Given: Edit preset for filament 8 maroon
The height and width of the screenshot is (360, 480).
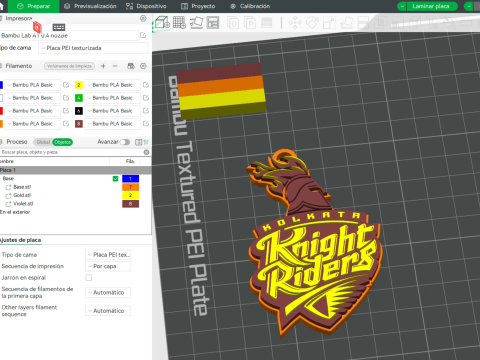Looking at the screenshot, I should pos(146,124).
